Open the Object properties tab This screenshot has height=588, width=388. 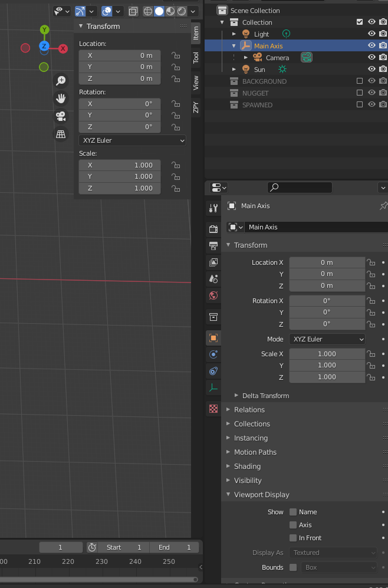pos(213,338)
